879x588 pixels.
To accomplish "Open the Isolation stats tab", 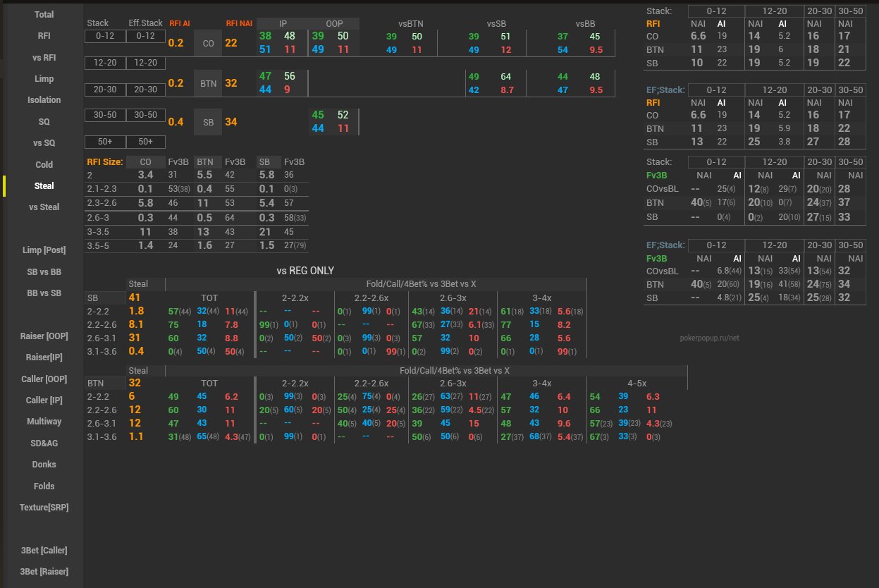I will click(x=44, y=100).
